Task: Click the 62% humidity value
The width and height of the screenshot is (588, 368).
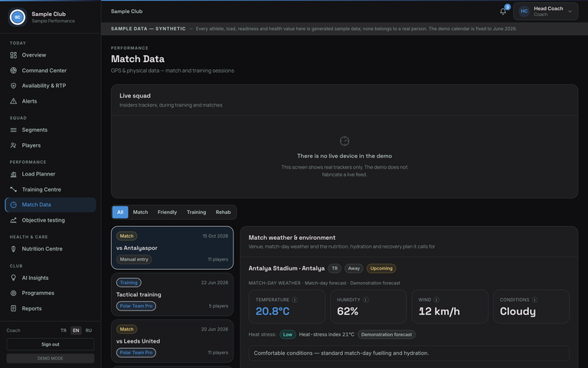Action: coord(348,311)
